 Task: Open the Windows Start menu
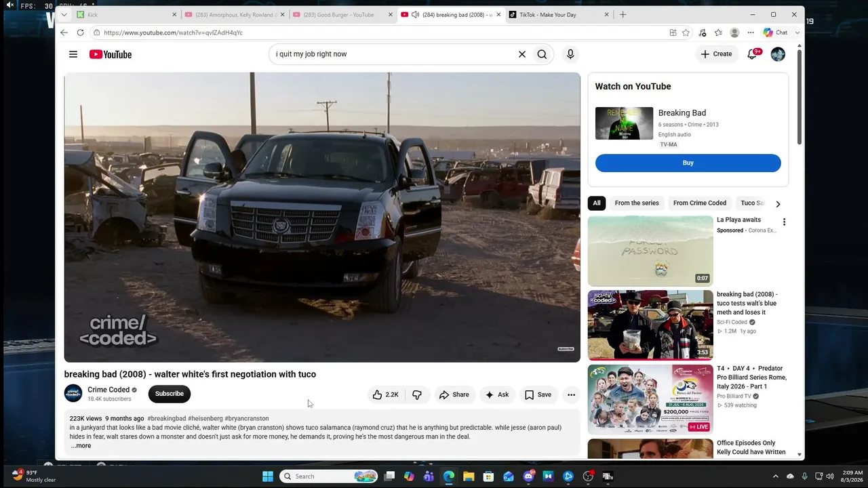tap(268, 476)
